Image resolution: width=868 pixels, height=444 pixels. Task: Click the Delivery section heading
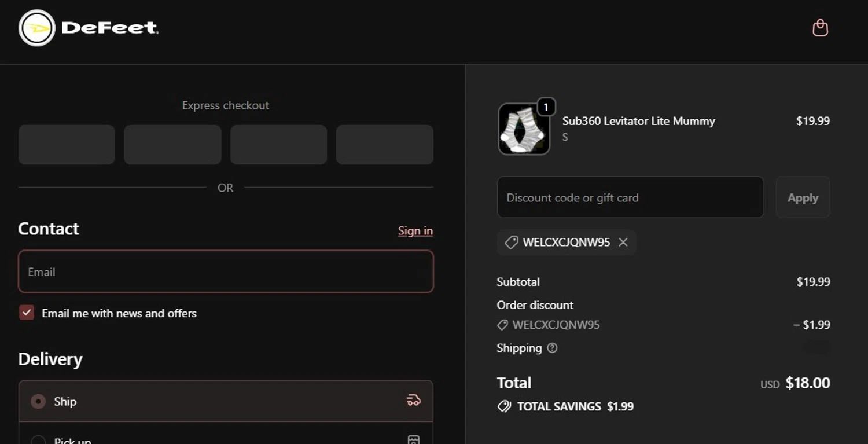pyautogui.click(x=50, y=359)
